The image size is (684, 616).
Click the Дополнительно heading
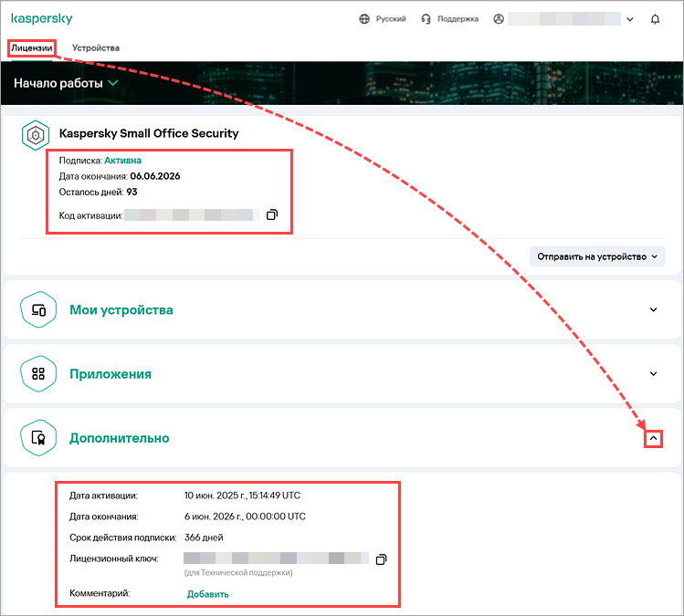click(120, 438)
